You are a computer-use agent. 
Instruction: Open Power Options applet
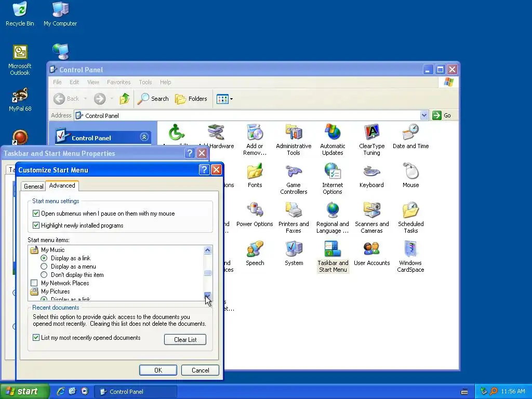255,215
